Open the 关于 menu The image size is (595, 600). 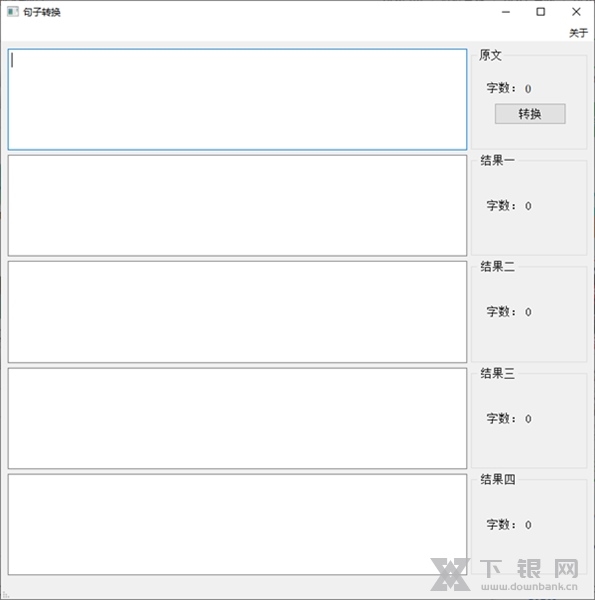[578, 33]
